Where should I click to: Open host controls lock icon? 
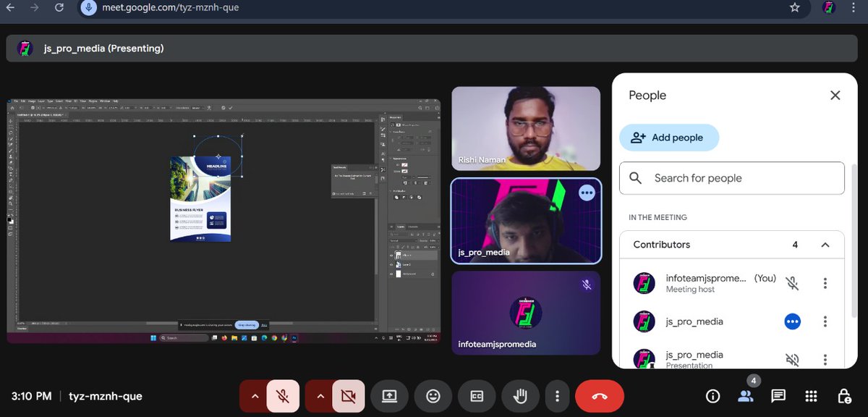click(x=844, y=396)
